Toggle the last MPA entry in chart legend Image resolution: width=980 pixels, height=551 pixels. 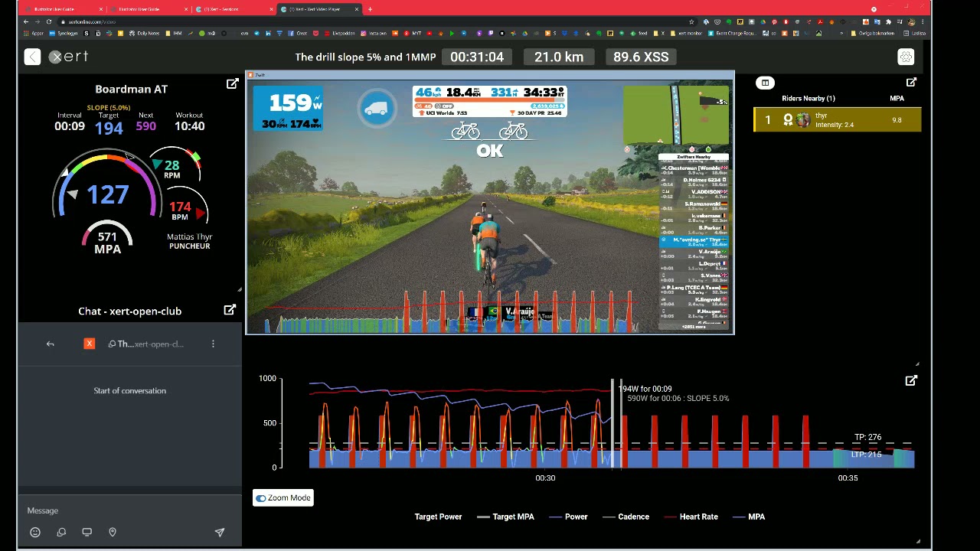tap(749, 517)
